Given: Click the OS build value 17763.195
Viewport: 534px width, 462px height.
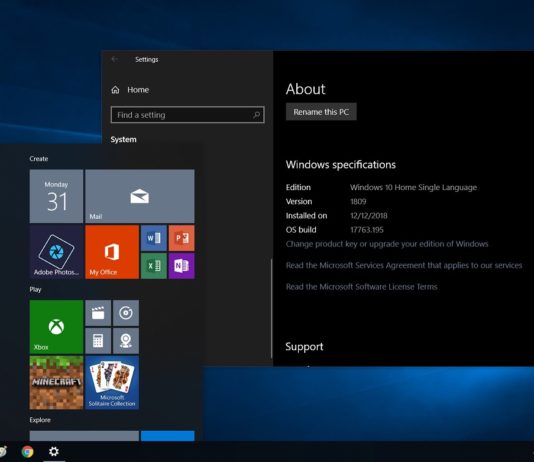Looking at the screenshot, I should click(367, 230).
